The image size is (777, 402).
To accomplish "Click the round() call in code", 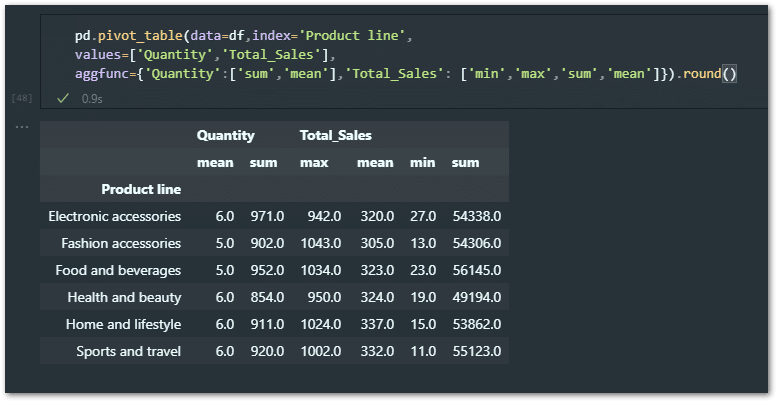I will tap(710, 74).
